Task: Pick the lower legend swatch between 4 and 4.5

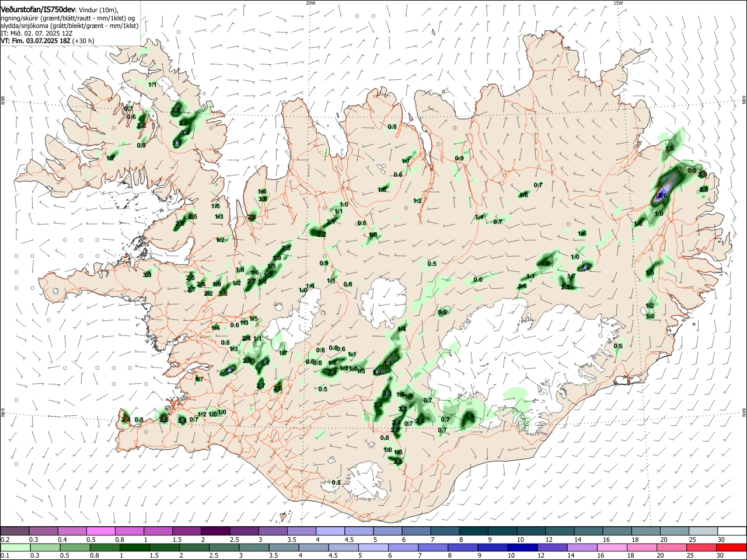Action: click(x=313, y=547)
